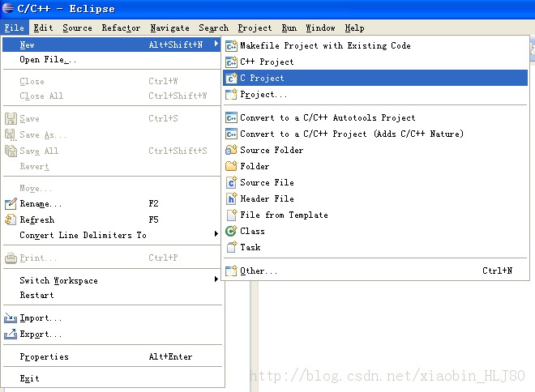The width and height of the screenshot is (535, 392).
Task: Click the Source File icon
Action: pyautogui.click(x=231, y=182)
